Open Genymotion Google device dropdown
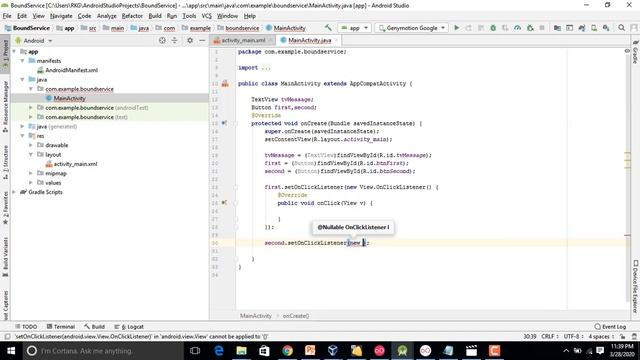The image size is (640, 360). (x=411, y=28)
